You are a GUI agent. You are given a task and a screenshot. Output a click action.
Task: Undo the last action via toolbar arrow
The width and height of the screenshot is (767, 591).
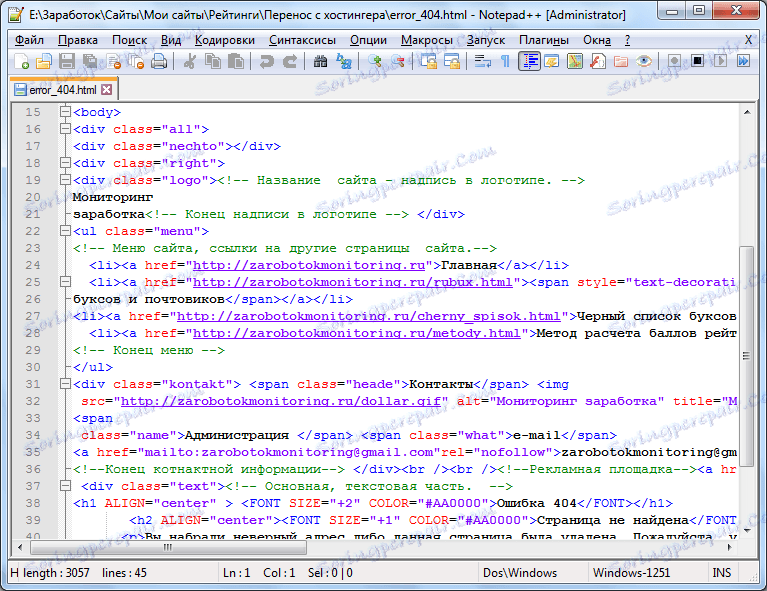tap(266, 61)
